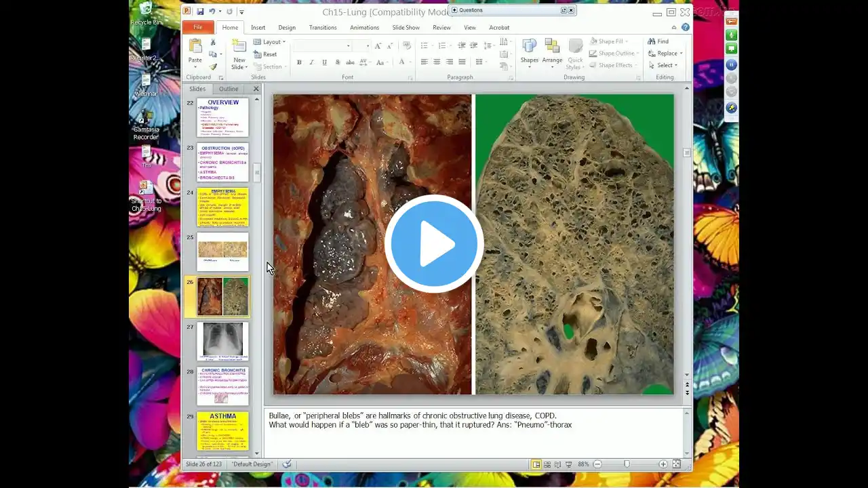This screenshot has width=868, height=488.
Task: Apply Bold formatting
Action: pos(299,62)
